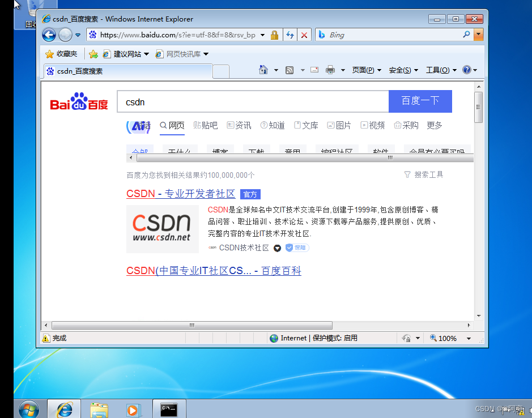Click the Bing search box
This screenshot has width=532, height=418.
pos(394,35)
